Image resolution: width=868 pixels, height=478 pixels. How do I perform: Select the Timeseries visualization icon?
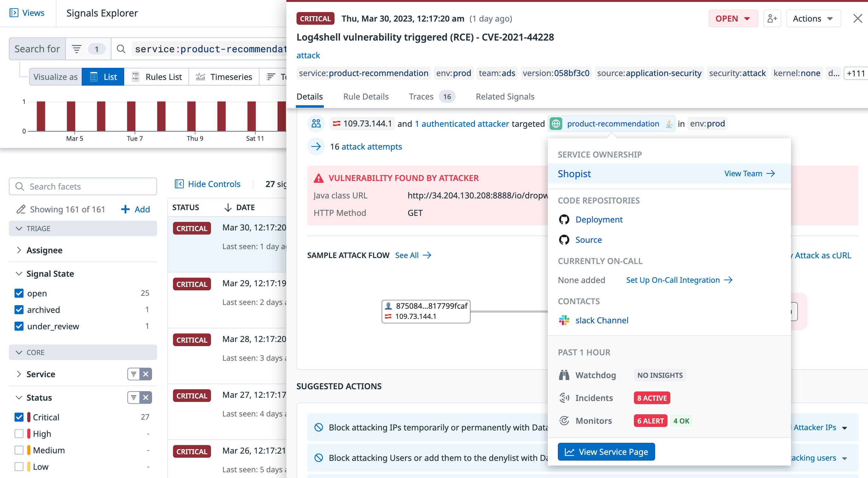point(200,76)
